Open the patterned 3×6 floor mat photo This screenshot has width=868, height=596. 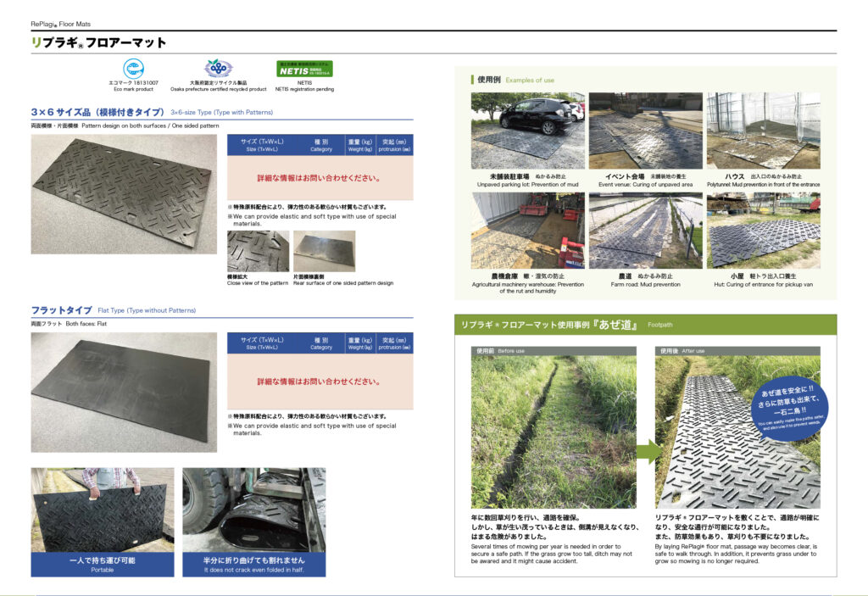coord(124,194)
